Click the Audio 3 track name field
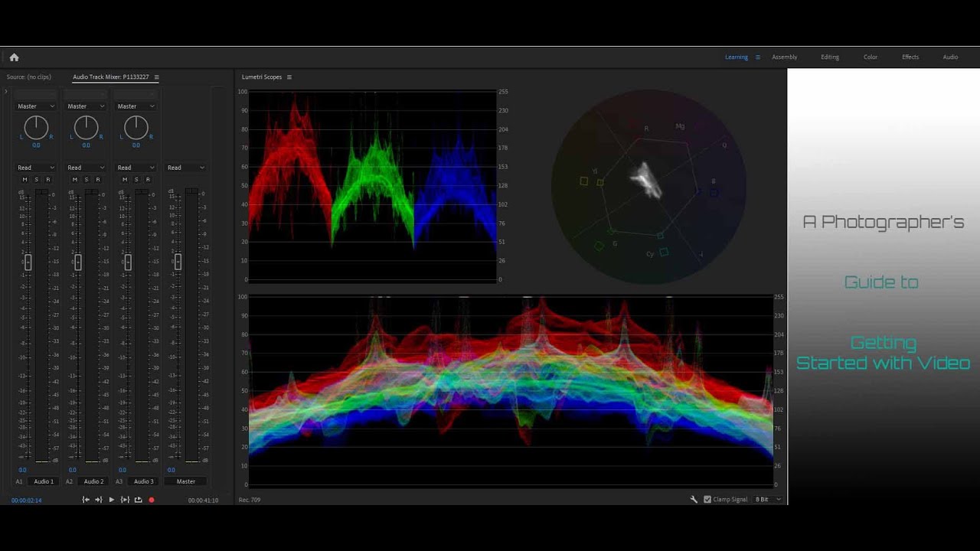Screen dimensions: 980x551 (x=143, y=481)
